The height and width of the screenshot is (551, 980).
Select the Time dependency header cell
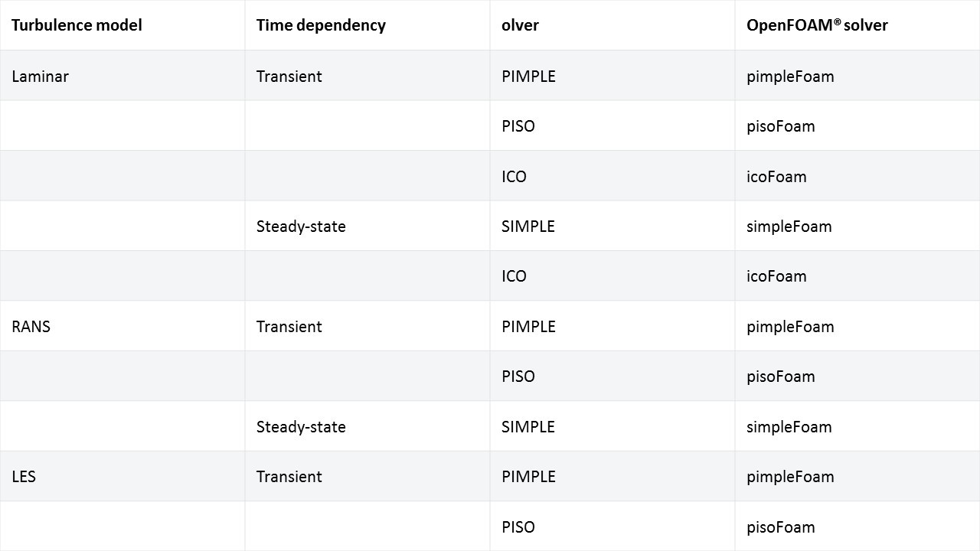point(321,25)
